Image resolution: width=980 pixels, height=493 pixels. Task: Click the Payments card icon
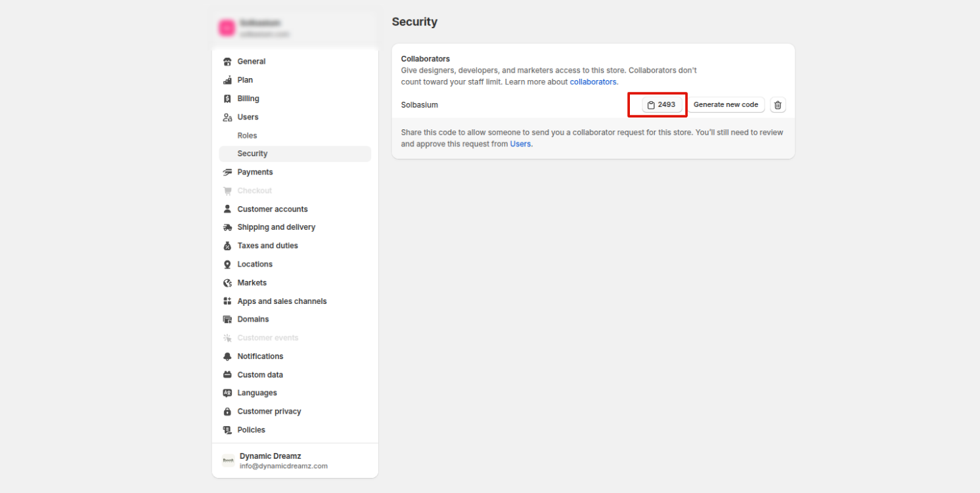pos(227,172)
